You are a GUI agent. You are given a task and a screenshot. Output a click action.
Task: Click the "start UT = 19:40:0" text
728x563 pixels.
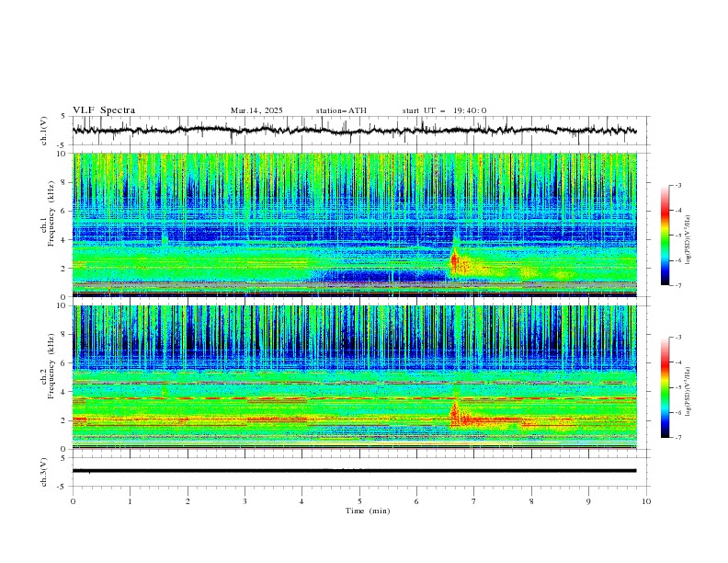pos(444,110)
